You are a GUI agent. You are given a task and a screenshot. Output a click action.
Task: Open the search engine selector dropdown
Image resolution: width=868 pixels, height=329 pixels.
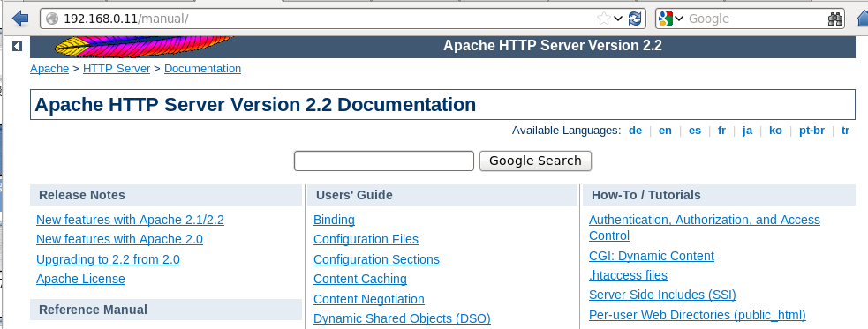coord(679,19)
